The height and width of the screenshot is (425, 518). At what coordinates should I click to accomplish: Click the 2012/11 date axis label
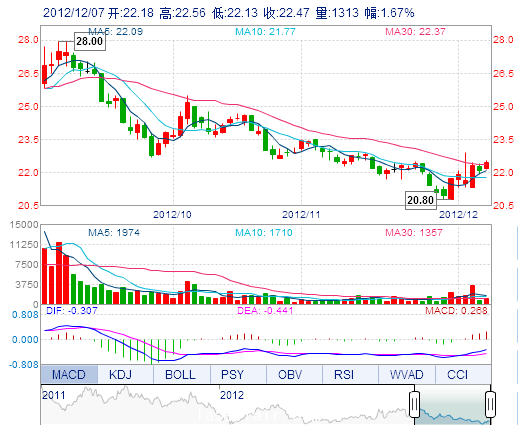pyautogui.click(x=301, y=214)
